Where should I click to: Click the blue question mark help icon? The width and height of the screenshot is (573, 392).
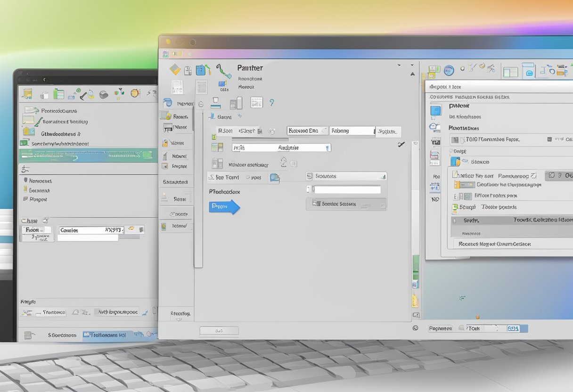coord(271,102)
